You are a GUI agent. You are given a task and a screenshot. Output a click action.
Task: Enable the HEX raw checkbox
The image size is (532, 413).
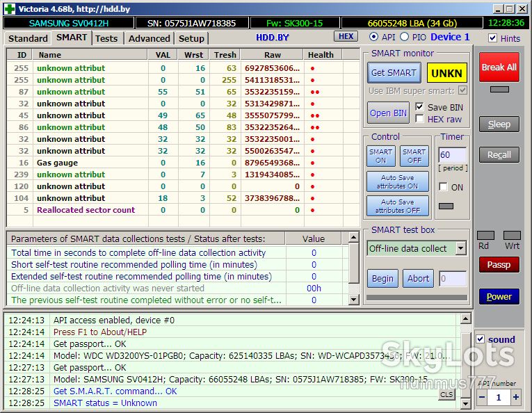click(420, 119)
